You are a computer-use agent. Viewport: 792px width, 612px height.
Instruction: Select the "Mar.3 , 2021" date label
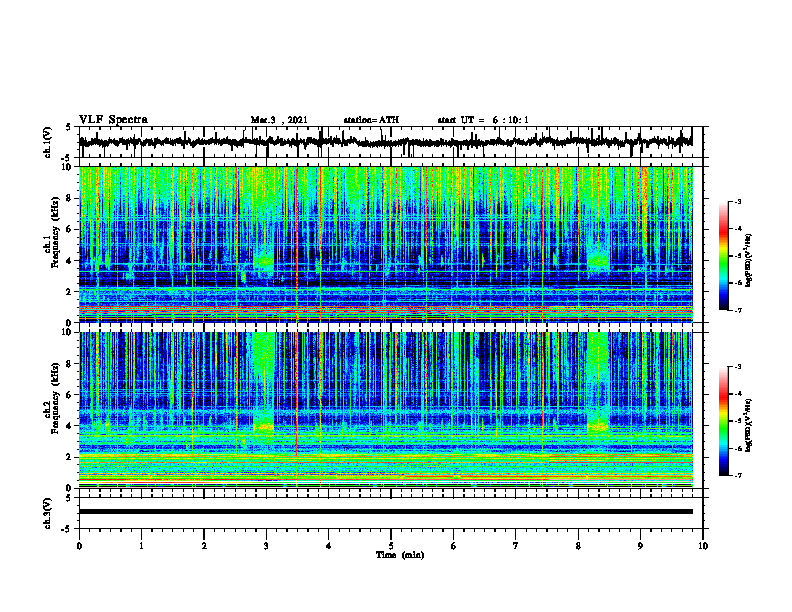(279, 120)
